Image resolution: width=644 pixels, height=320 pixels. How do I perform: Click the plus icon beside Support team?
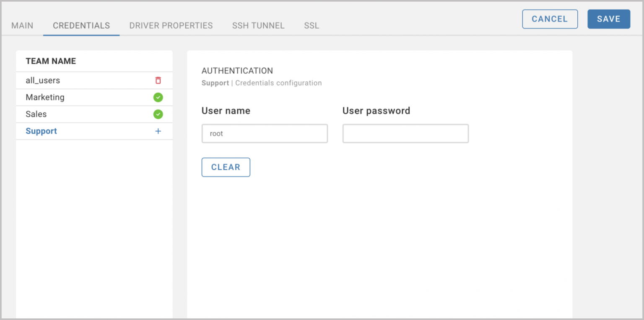[158, 131]
